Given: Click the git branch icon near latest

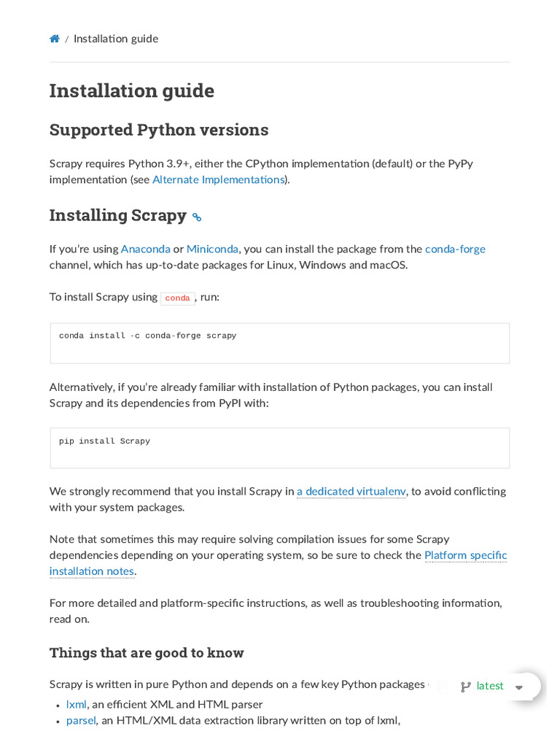Looking at the screenshot, I should (x=465, y=686).
